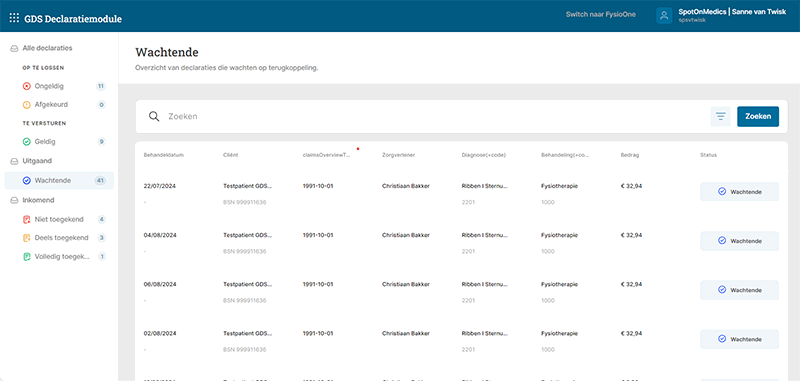
Task: Click Wachtende status of 02/08/2024 row
Action: 739,339
